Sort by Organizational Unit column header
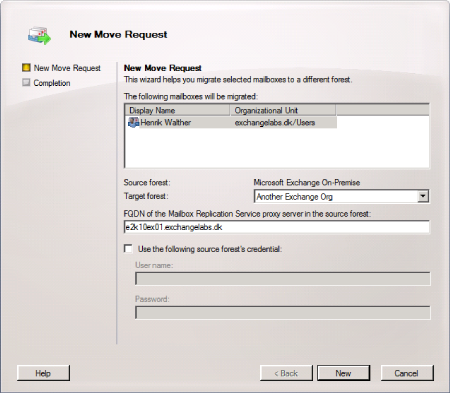The image size is (450, 393). (x=283, y=110)
